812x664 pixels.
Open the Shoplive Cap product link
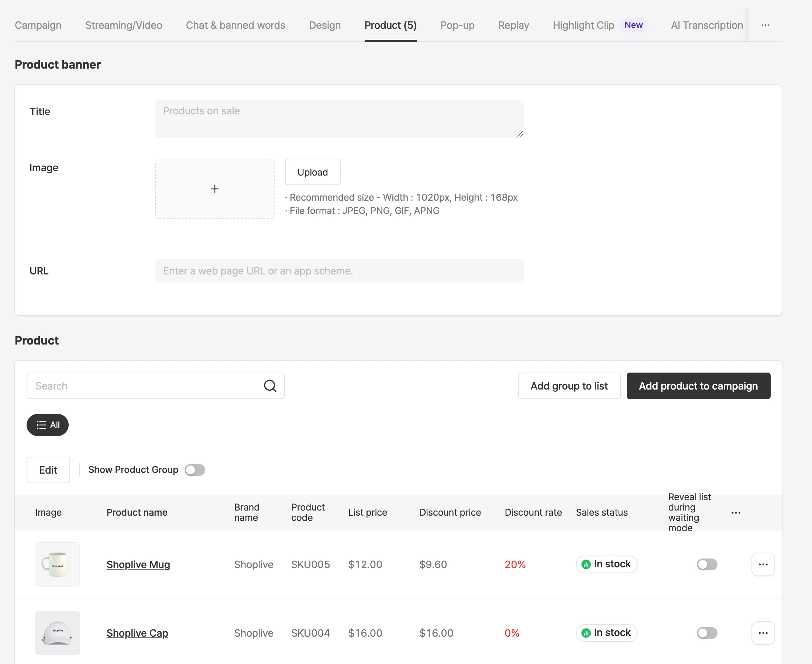137,633
